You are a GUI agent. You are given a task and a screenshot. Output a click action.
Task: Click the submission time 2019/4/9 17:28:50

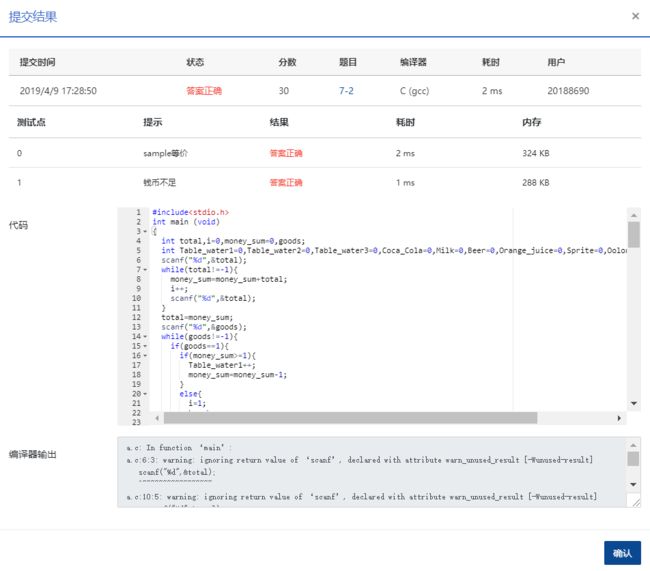pyautogui.click(x=58, y=91)
